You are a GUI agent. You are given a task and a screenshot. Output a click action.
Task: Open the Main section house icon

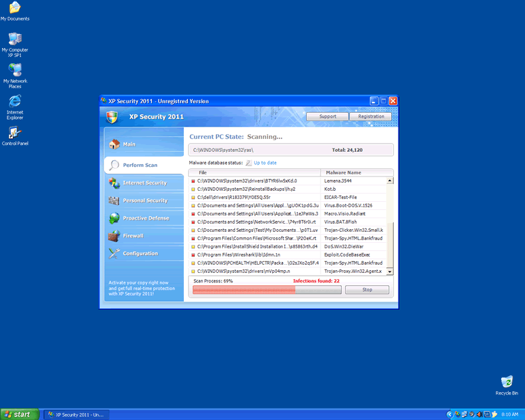click(x=113, y=144)
